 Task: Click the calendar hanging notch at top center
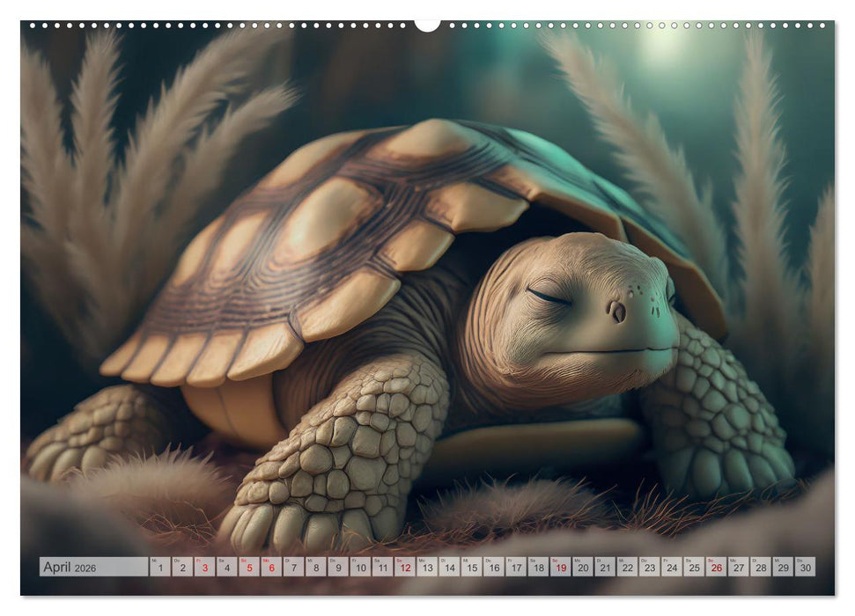[427, 24]
